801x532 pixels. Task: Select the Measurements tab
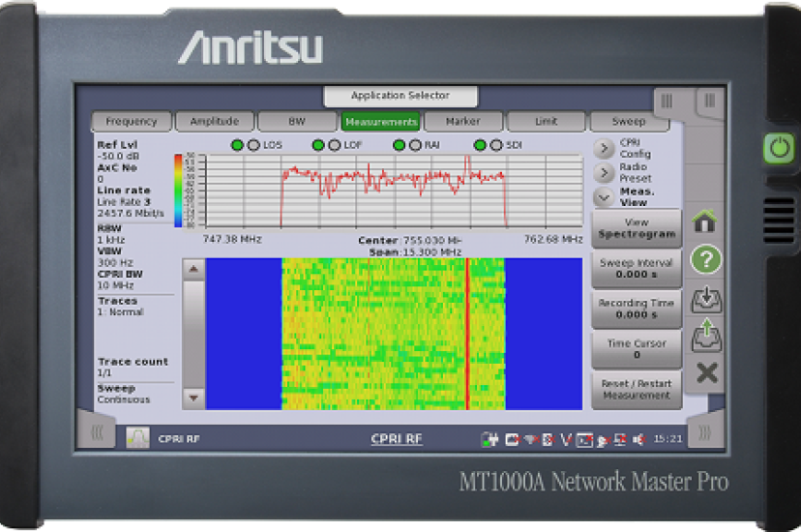[380, 122]
